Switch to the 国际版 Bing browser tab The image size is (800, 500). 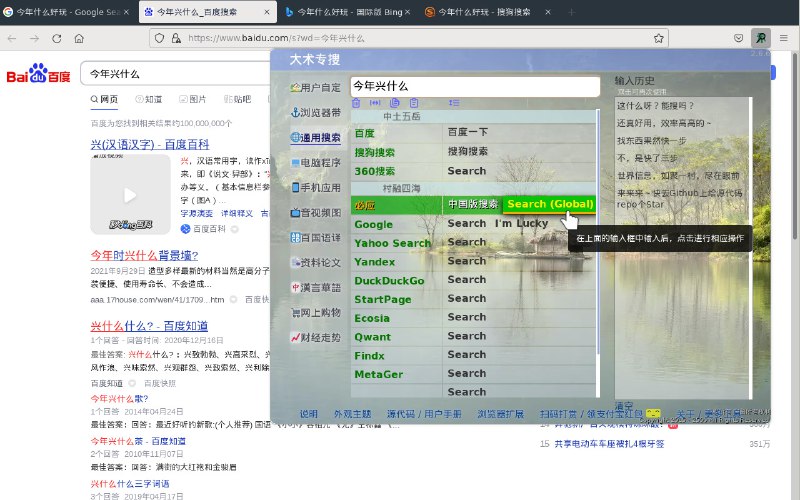[349, 12]
